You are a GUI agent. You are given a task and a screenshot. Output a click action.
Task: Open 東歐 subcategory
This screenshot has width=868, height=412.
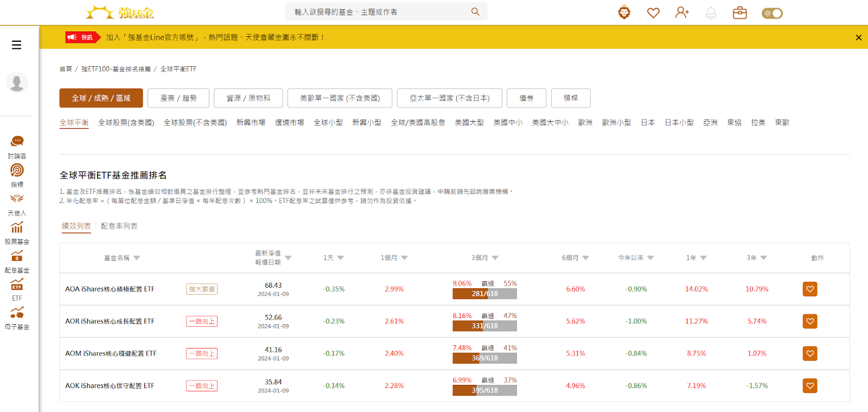point(782,123)
